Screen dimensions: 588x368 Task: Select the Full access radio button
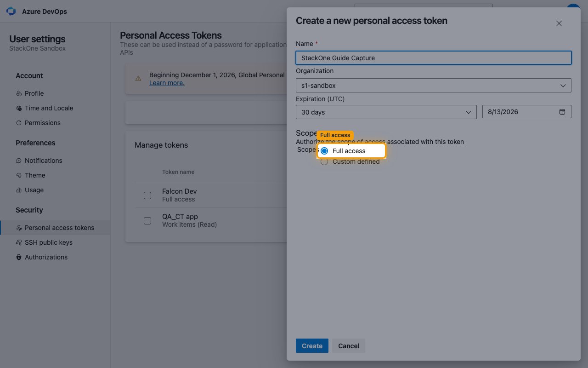click(324, 151)
